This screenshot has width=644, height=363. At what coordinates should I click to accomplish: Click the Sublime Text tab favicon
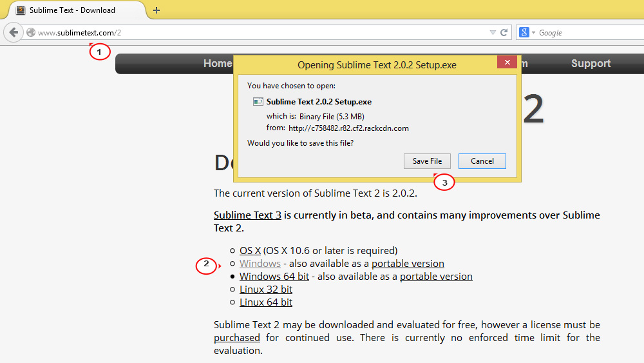(x=21, y=10)
